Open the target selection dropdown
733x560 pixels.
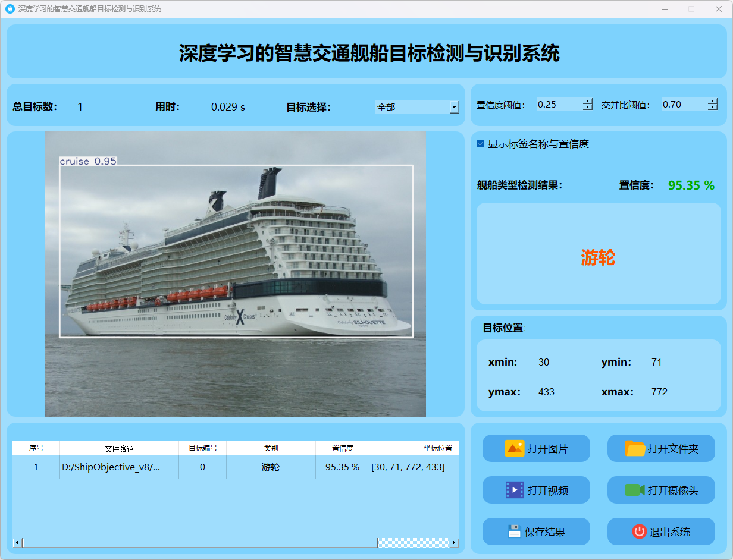pyautogui.click(x=454, y=107)
